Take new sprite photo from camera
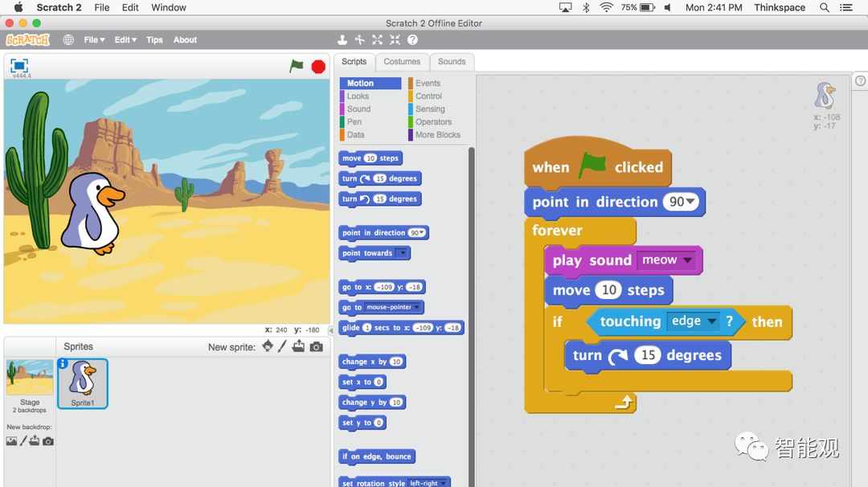Screen dimensions: 868x487 317,346
